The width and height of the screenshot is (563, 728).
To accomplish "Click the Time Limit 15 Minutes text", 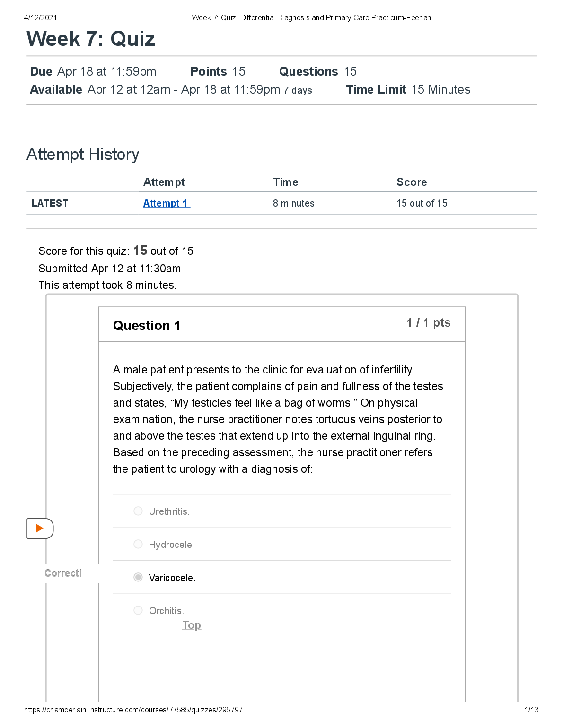I will pyautogui.click(x=408, y=89).
